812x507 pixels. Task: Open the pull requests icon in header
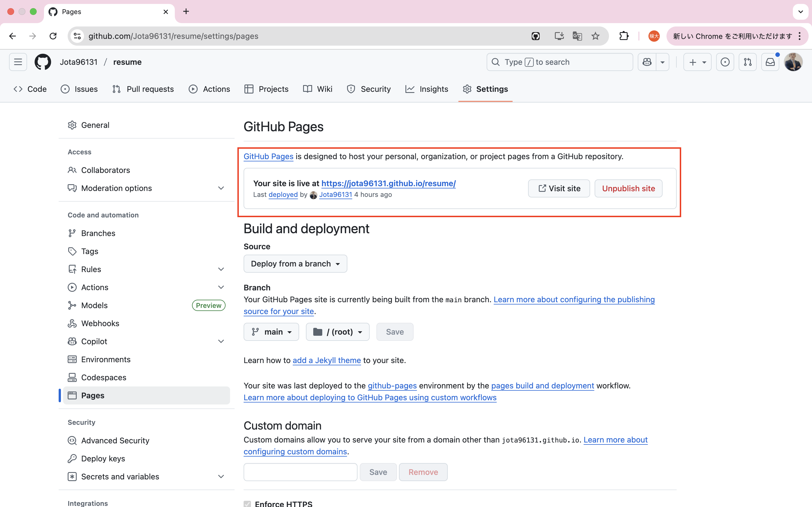[748, 62]
